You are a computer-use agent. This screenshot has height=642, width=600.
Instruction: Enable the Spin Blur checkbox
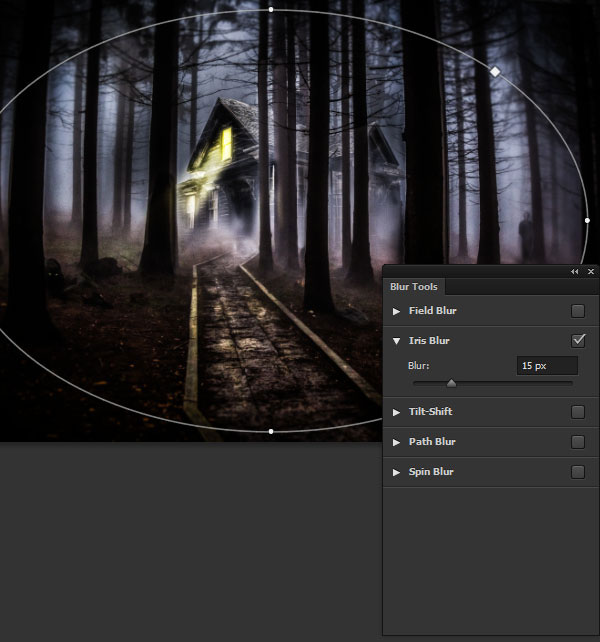577,472
